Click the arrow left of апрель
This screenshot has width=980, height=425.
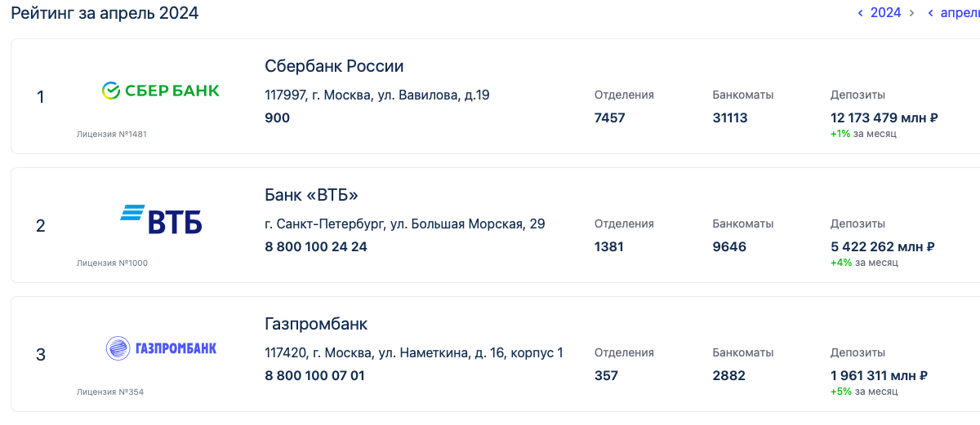pos(930,13)
